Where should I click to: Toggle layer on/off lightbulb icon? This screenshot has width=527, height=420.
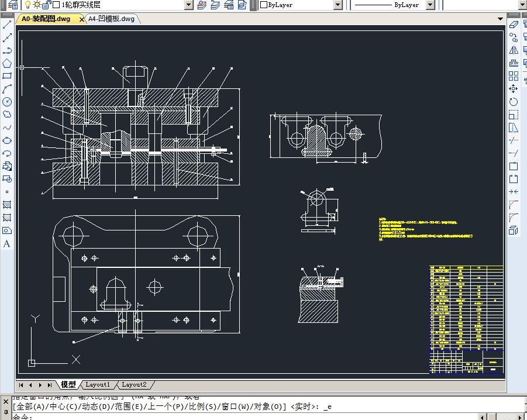coord(27,5)
